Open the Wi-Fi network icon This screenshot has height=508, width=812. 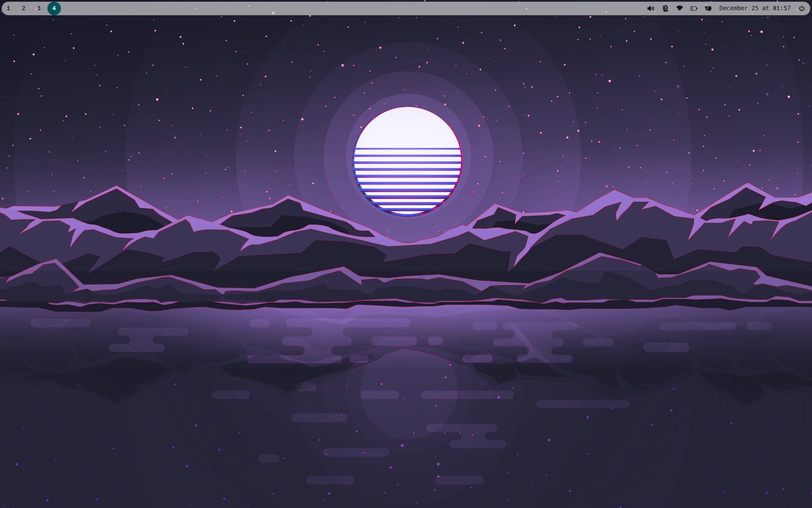pyautogui.click(x=680, y=8)
